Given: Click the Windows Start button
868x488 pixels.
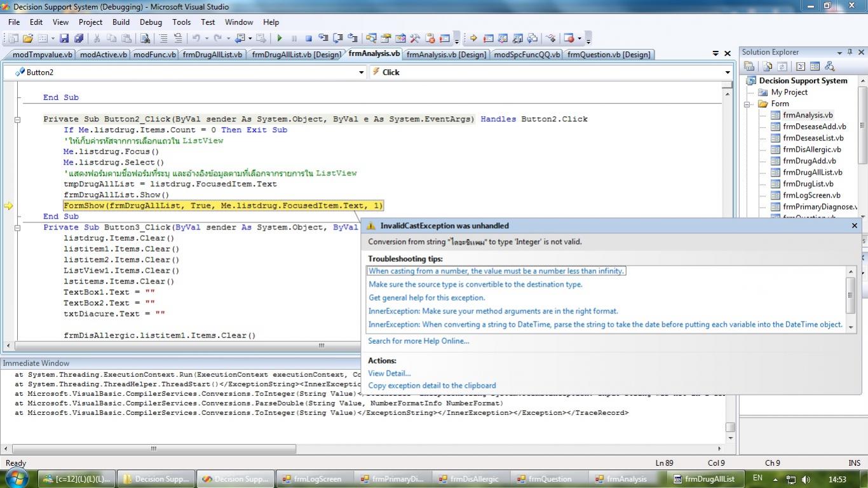Looking at the screenshot, I should pos(17,478).
